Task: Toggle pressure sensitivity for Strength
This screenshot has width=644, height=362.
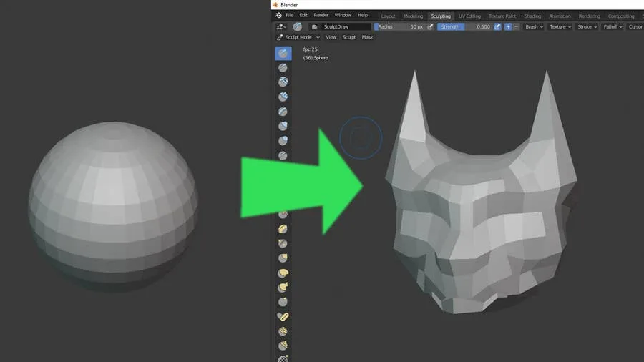Action: 498,26
